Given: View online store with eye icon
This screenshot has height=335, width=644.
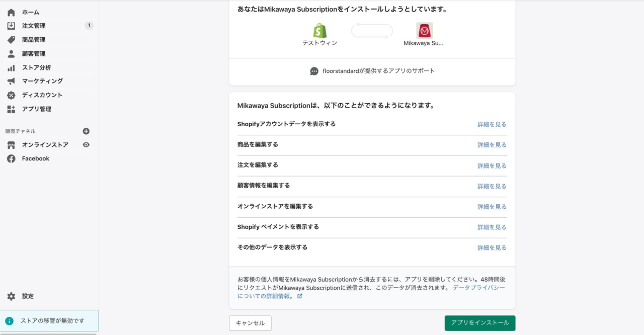Looking at the screenshot, I should click(86, 145).
